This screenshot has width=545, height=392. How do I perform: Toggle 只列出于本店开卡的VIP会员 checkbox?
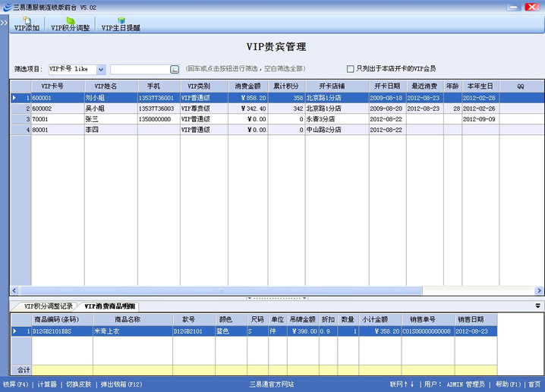350,69
